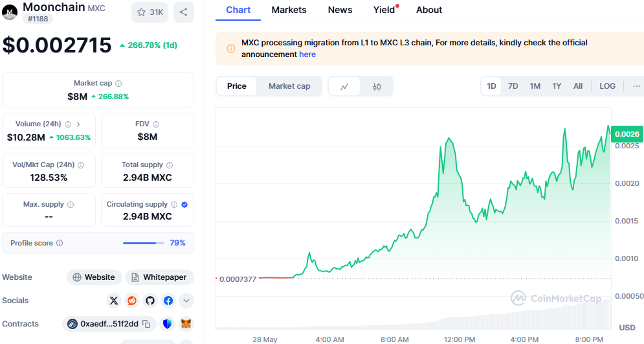Open the Facebook social icon
The width and height of the screenshot is (644, 344).
168,301
